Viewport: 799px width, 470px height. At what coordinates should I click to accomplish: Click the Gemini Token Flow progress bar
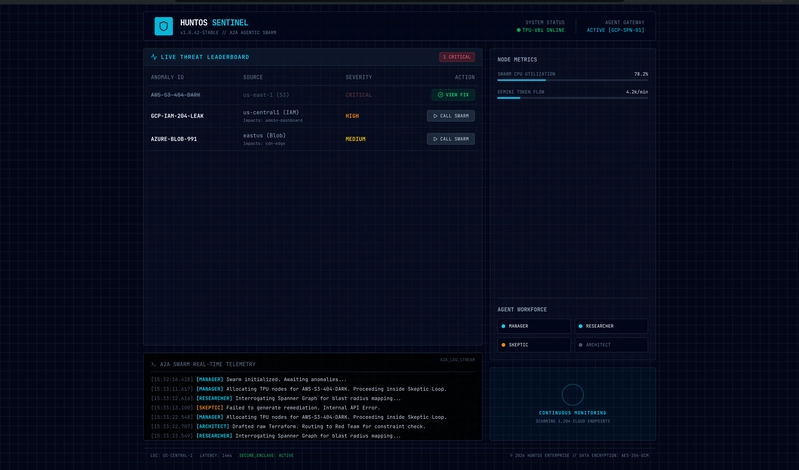click(x=573, y=98)
